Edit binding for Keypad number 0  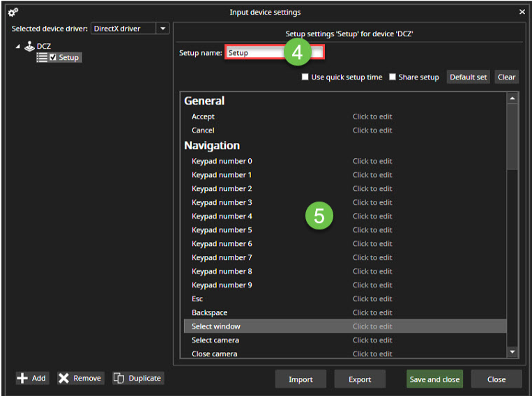[x=372, y=161]
